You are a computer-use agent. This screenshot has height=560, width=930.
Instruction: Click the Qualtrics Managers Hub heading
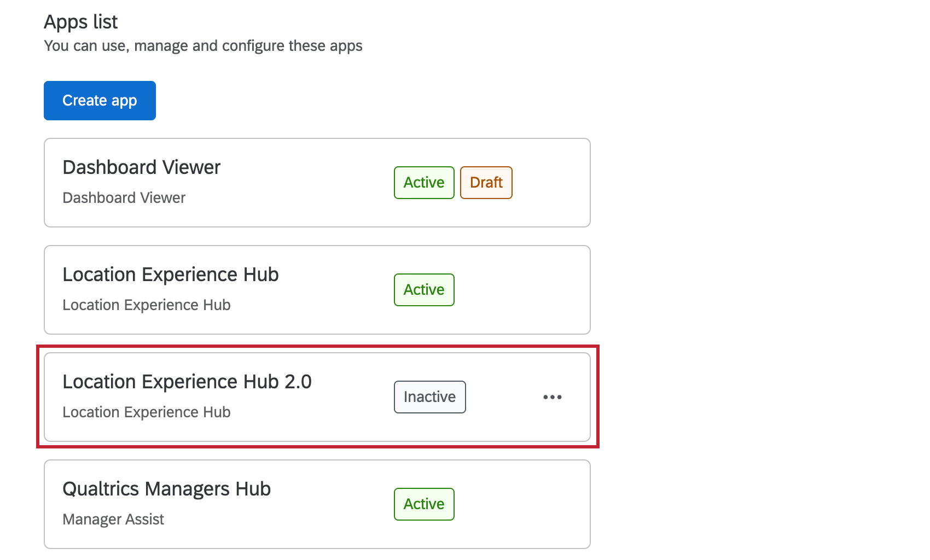[x=167, y=488]
